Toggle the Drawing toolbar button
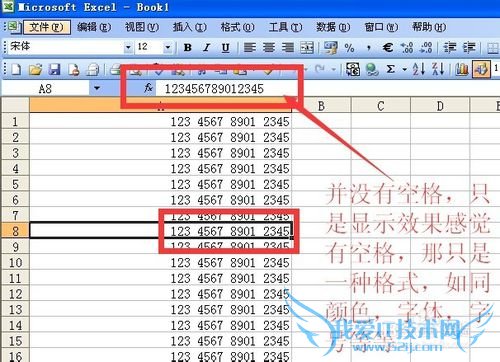This screenshot has height=362, width=500. point(481,69)
